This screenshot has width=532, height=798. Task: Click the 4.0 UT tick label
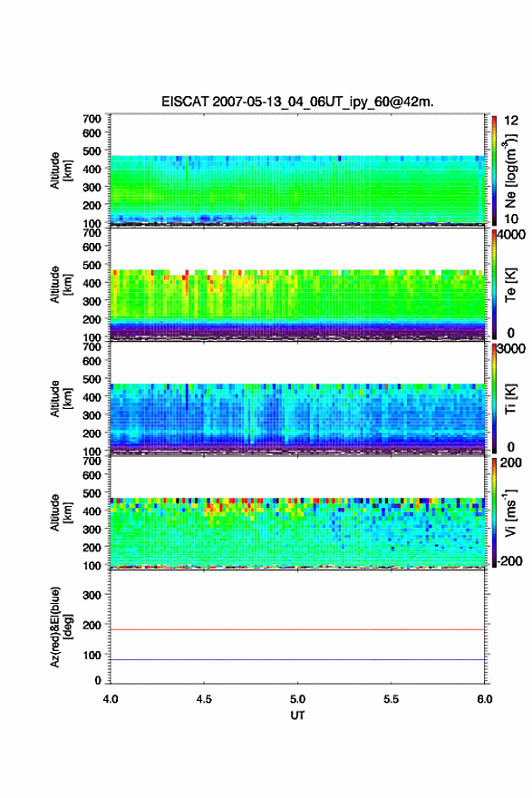111,699
